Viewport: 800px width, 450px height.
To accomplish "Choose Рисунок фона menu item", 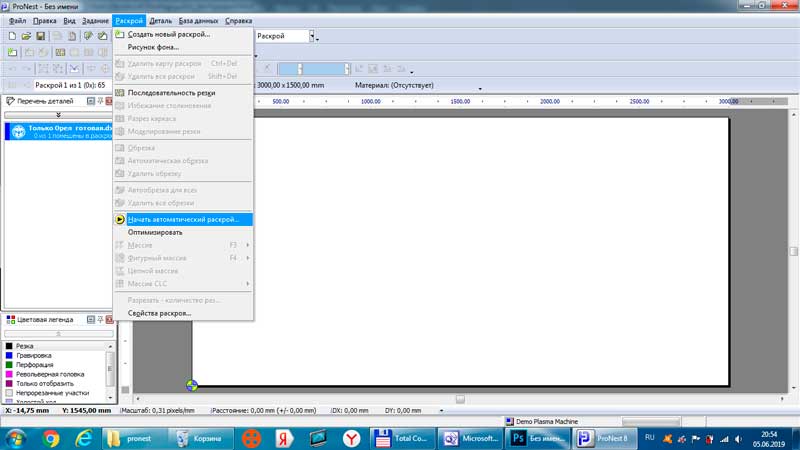I will (x=183, y=47).
